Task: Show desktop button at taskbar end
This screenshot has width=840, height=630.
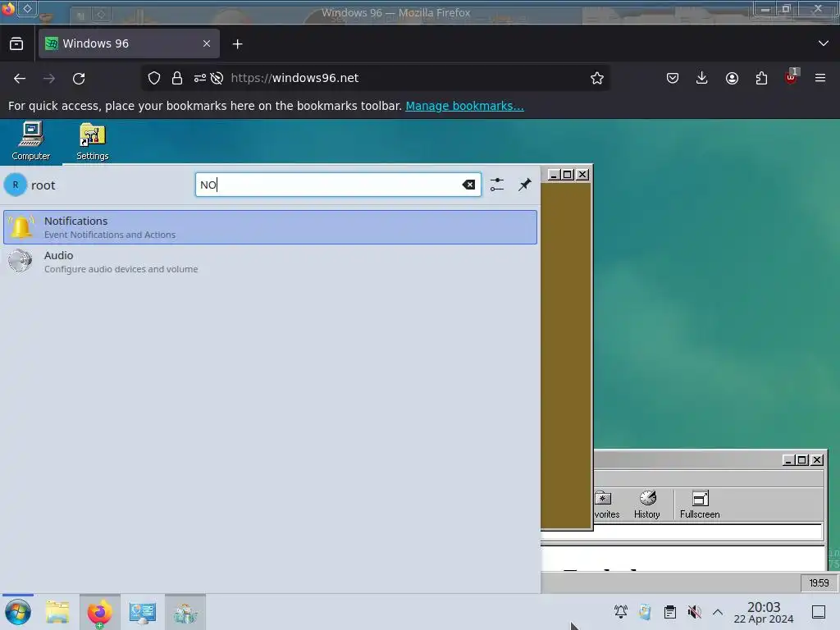Action: point(819,612)
